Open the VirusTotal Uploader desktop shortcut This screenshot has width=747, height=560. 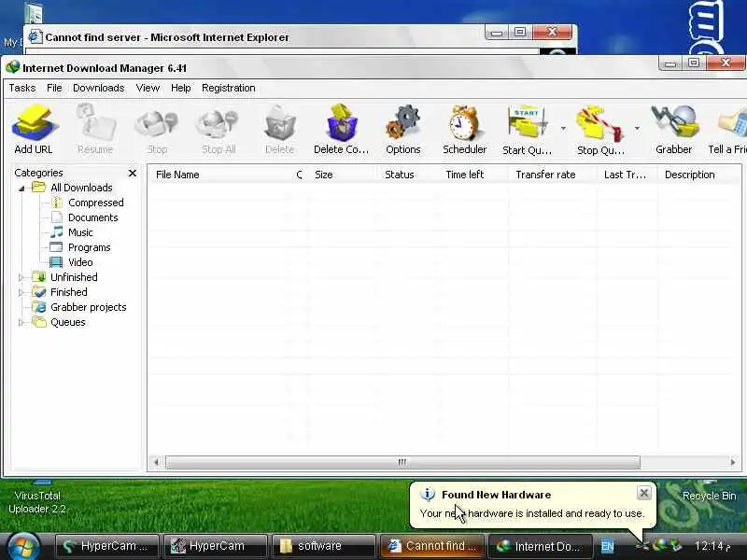(37, 497)
